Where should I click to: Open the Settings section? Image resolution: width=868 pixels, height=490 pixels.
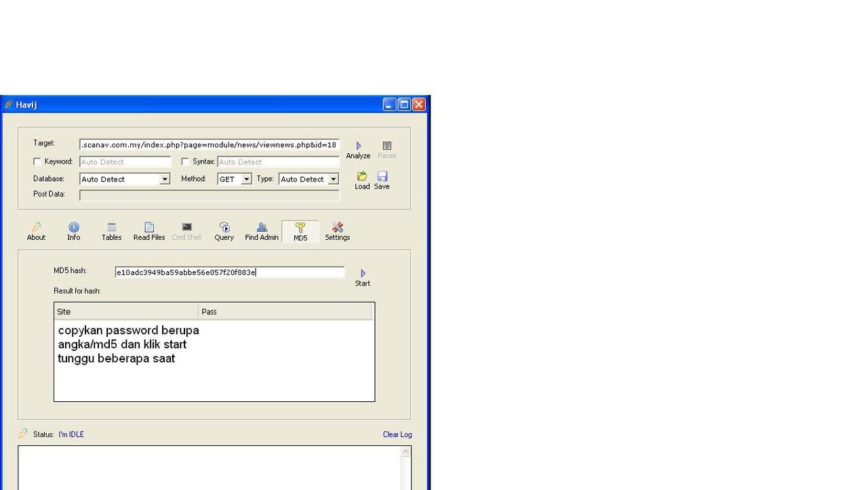pos(337,231)
